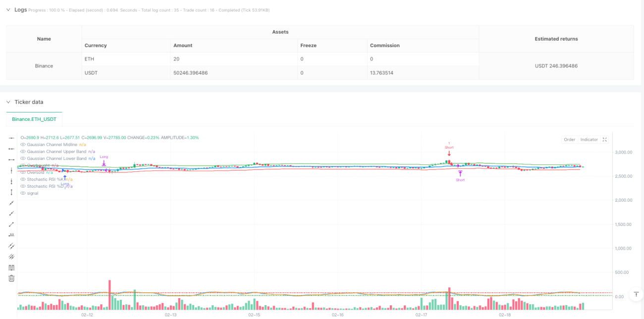Select the price line tool icon
This screenshot has height=319, width=644.
click(x=11, y=235)
